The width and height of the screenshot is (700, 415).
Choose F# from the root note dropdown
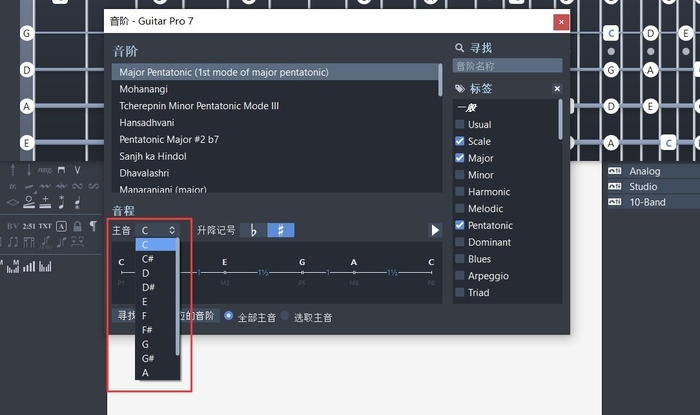point(147,329)
